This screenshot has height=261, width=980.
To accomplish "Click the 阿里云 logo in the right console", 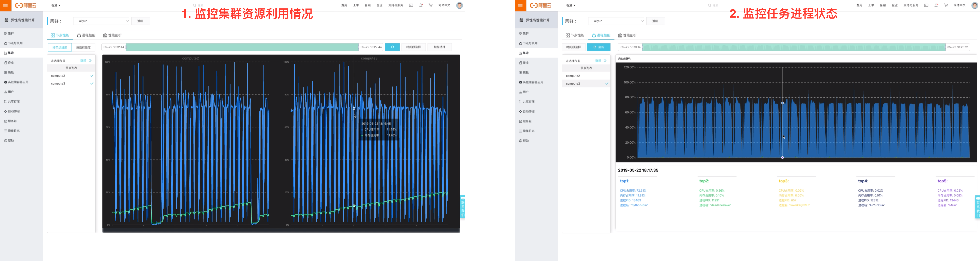I will click(x=541, y=5).
